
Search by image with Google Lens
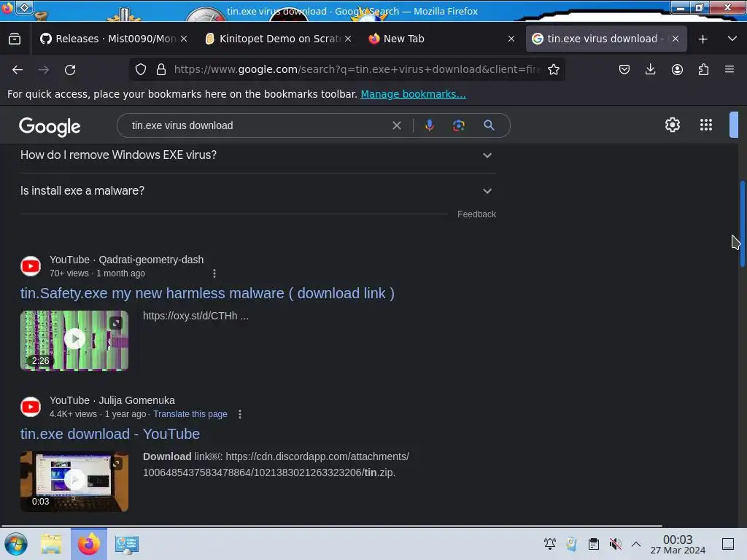pyautogui.click(x=458, y=125)
